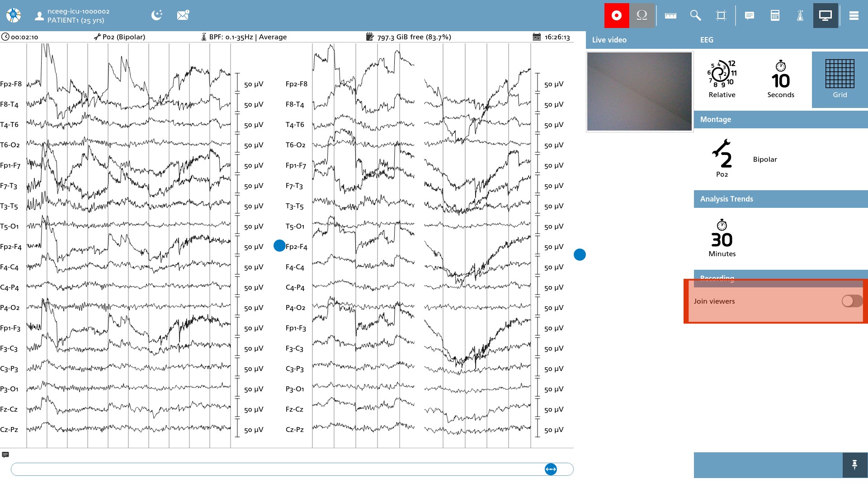
Task: Toggle night mode moon icon
Action: click(x=157, y=15)
